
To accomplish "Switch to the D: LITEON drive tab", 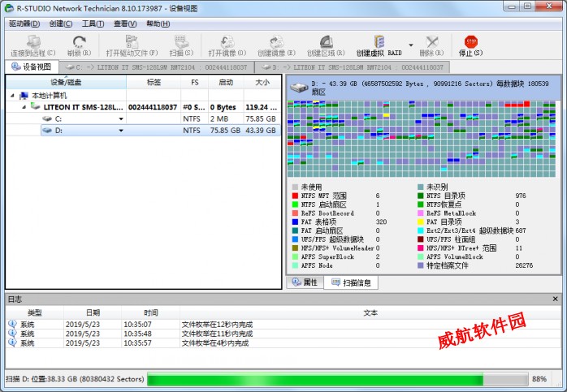I will 353,67.
